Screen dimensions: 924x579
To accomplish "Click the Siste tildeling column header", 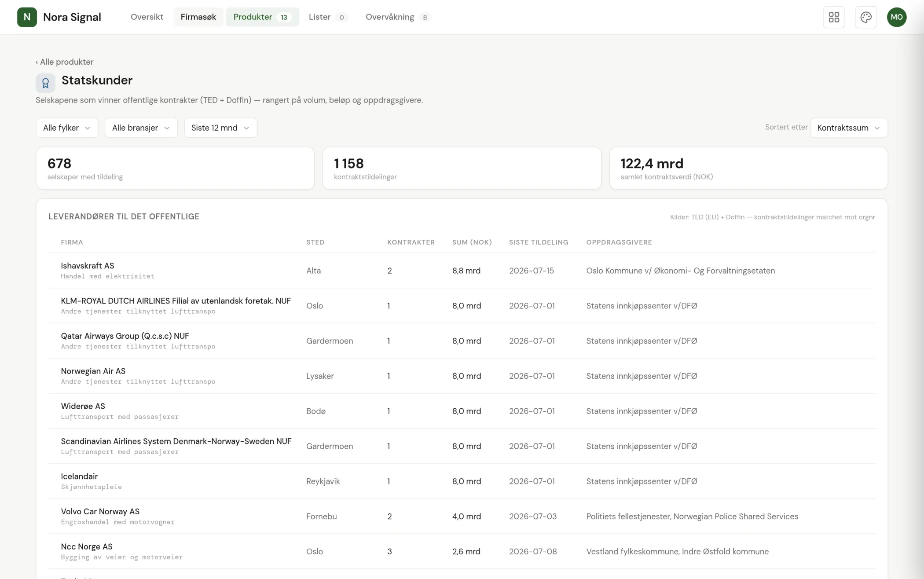I will click(x=539, y=242).
